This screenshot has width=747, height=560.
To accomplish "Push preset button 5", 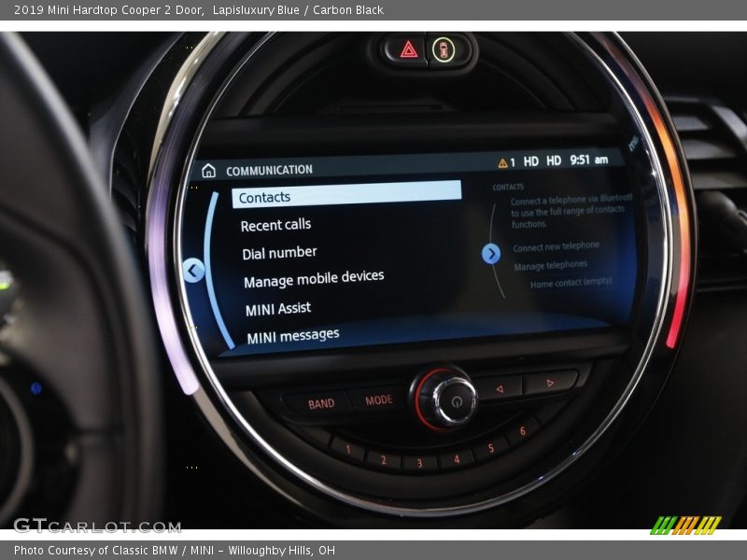I will click(491, 448).
